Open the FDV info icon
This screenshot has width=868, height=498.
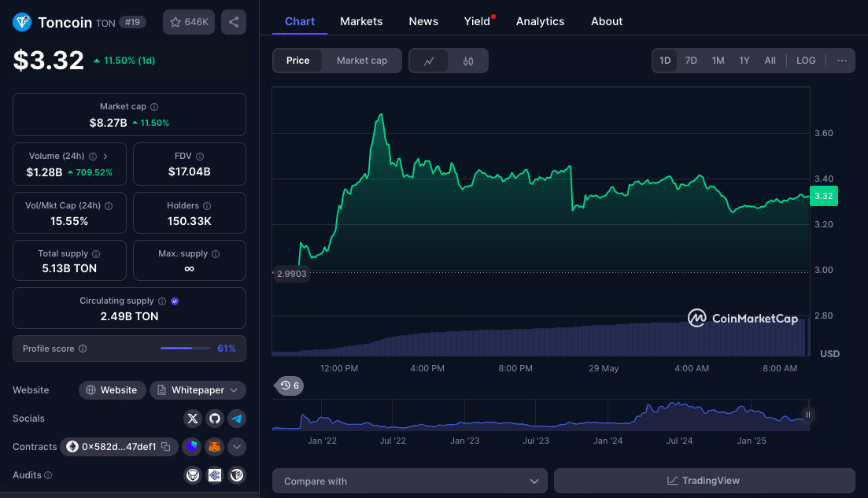click(200, 157)
